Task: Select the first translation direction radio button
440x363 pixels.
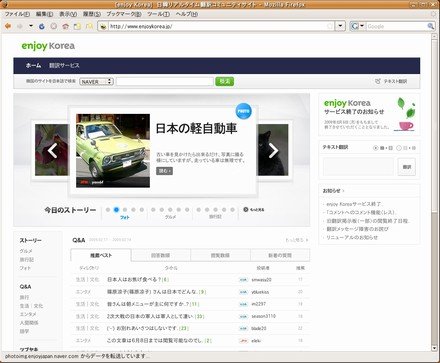Action: [x=375, y=148]
